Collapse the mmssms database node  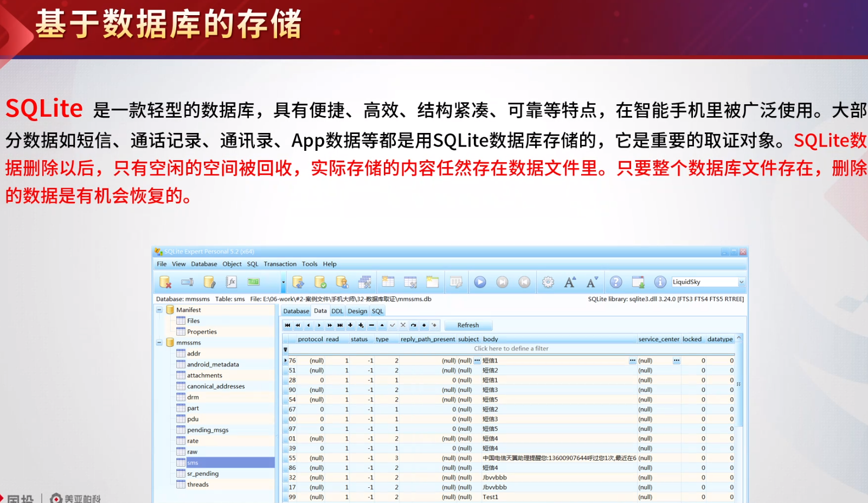tap(159, 342)
